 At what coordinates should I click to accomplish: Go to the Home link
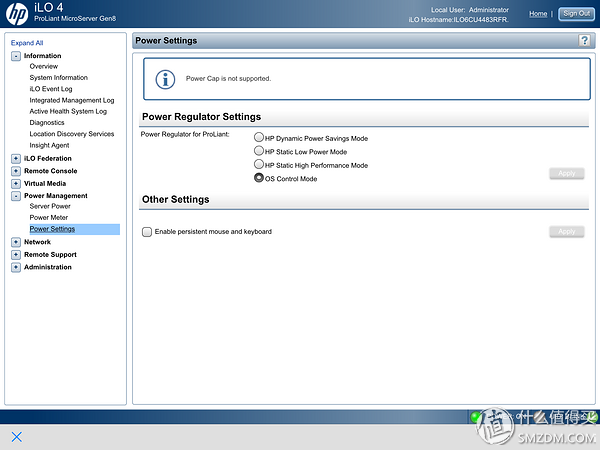pyautogui.click(x=538, y=14)
